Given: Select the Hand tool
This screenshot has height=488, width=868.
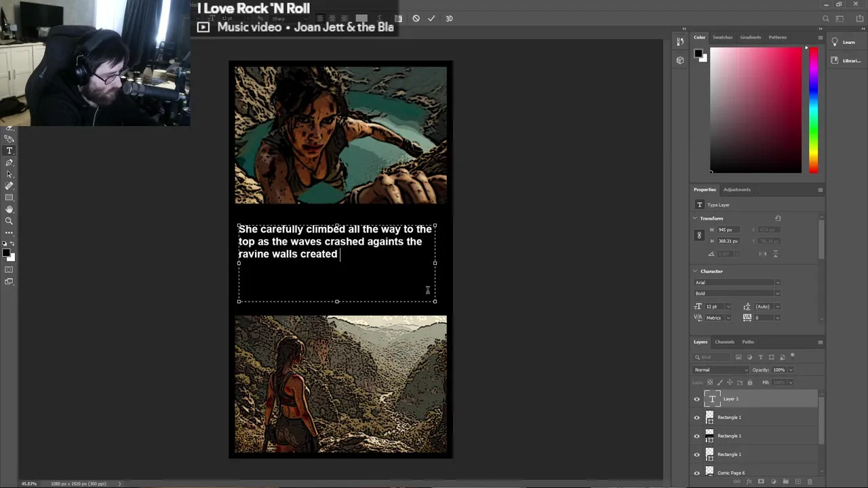Looking at the screenshot, I should 9,209.
